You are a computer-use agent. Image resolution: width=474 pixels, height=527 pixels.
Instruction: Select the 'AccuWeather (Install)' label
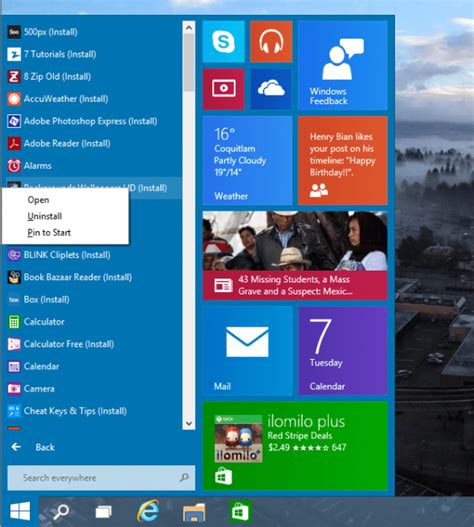66,99
